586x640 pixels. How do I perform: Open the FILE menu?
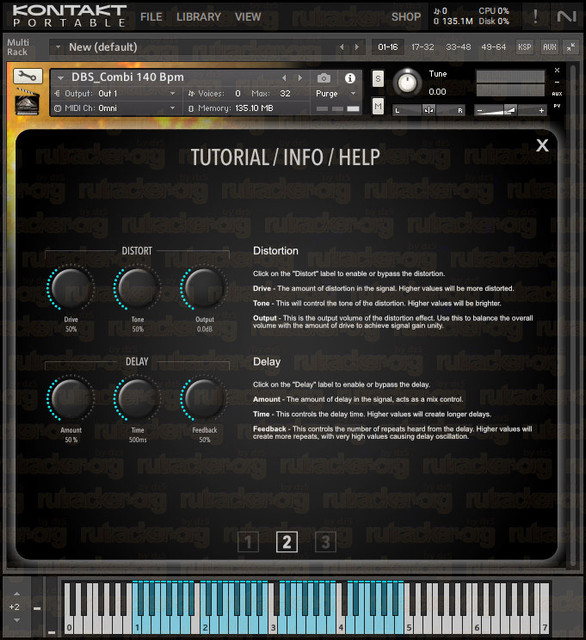pos(151,17)
